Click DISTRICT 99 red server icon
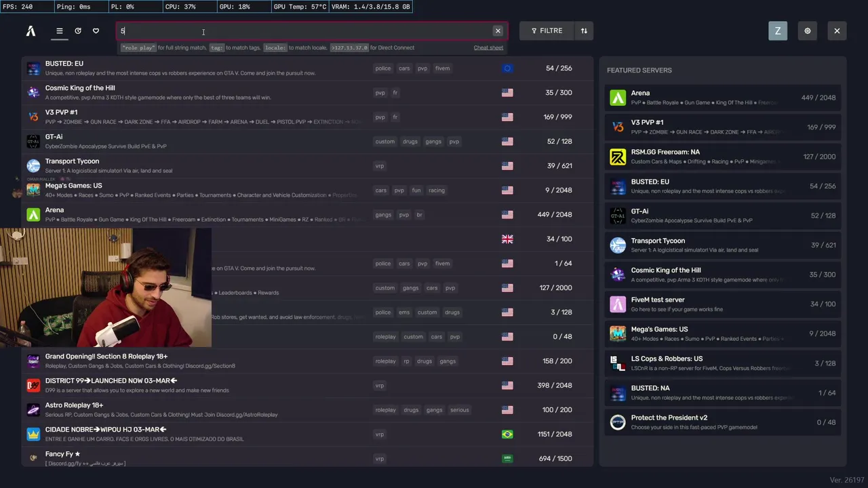This screenshot has width=868, height=488. pyautogui.click(x=33, y=385)
